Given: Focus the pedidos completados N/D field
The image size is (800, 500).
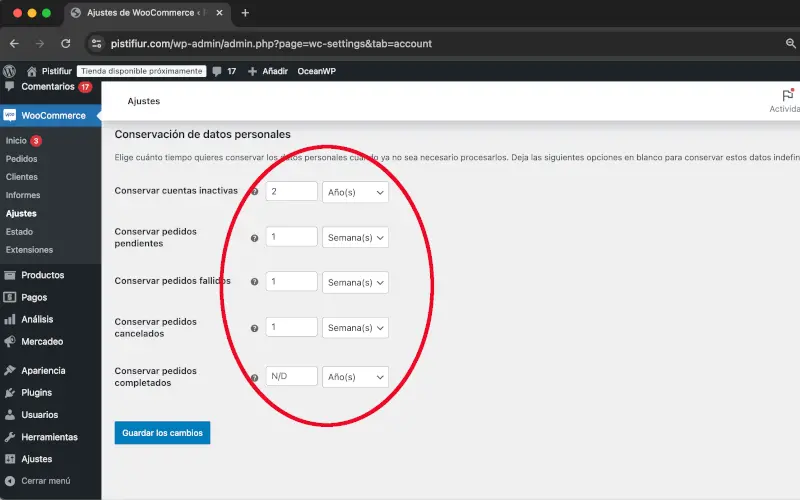Looking at the screenshot, I should (x=291, y=376).
